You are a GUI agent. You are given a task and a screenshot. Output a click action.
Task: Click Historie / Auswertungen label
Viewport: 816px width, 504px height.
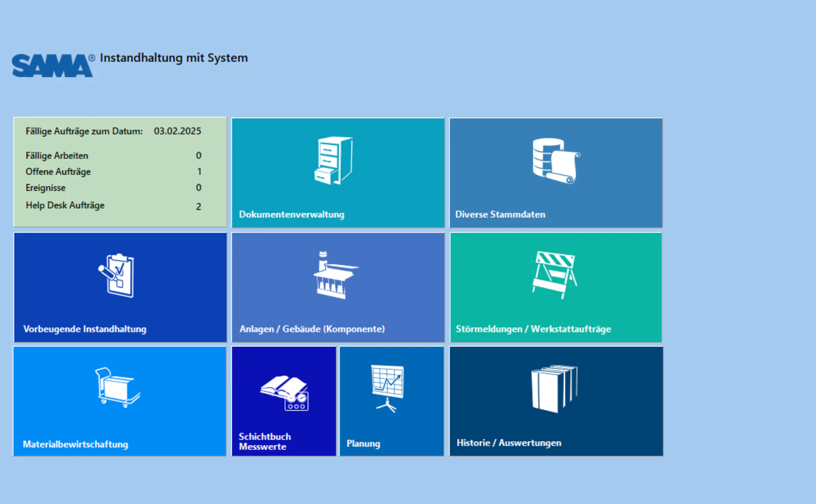[x=509, y=443]
